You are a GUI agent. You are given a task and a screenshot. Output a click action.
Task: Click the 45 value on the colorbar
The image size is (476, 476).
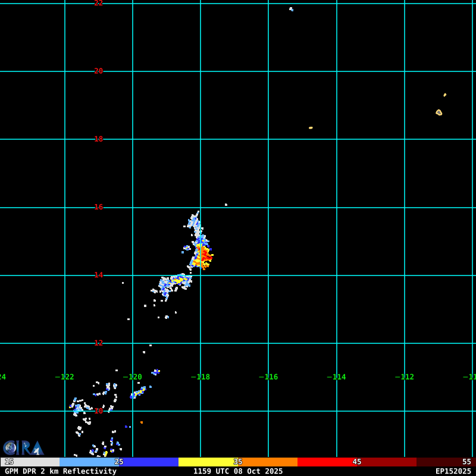[356, 462]
